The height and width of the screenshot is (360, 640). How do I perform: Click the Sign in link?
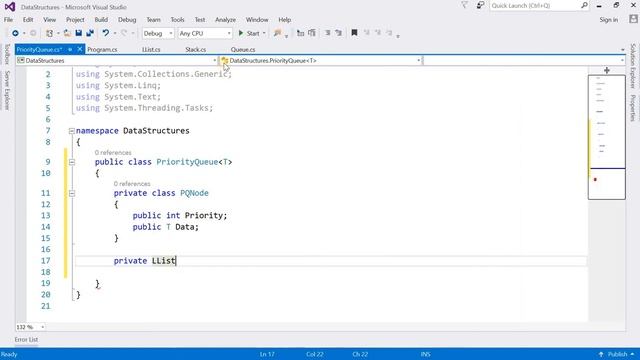609,20
